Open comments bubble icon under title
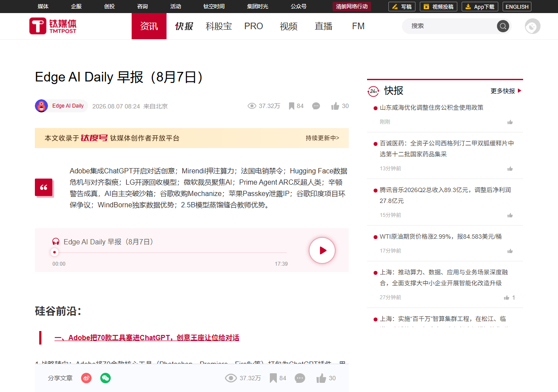The width and height of the screenshot is (558, 392). pos(316,106)
